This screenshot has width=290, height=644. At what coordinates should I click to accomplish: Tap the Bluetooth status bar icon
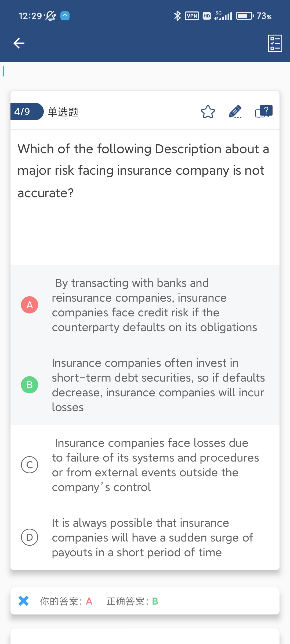[177, 16]
